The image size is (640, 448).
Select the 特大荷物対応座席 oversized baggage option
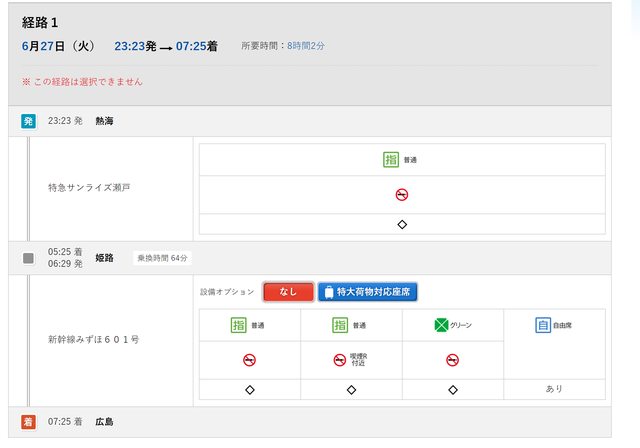click(x=367, y=292)
